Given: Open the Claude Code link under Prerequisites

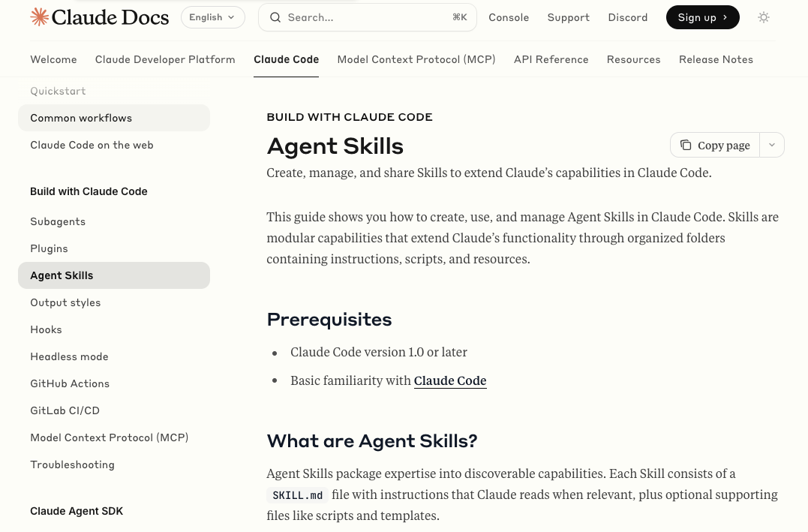Looking at the screenshot, I should pyautogui.click(x=450, y=380).
